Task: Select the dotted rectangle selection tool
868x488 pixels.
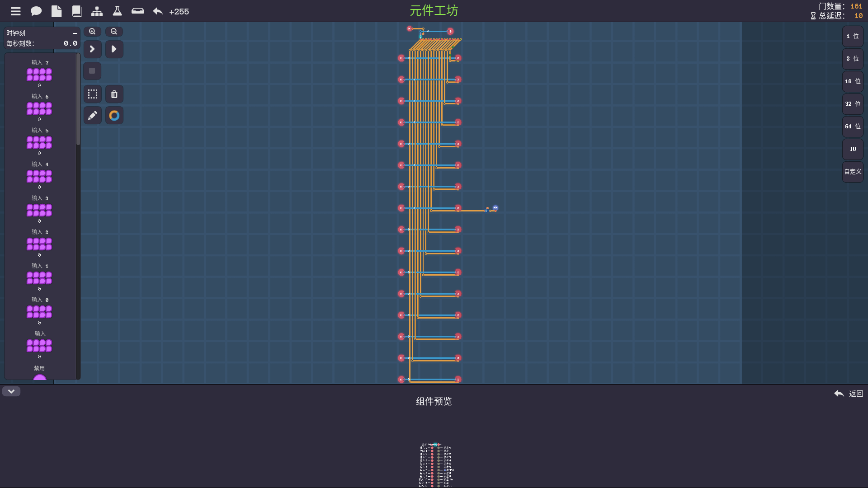Action: [x=92, y=94]
